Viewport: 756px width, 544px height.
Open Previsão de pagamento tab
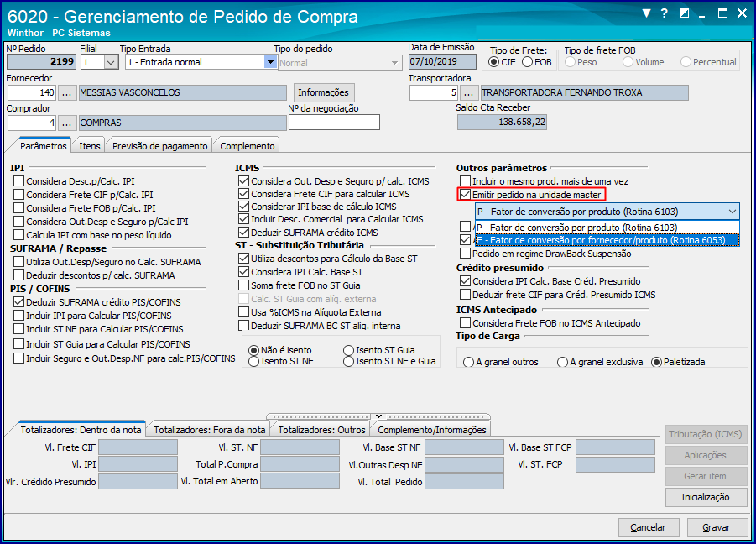pos(159,146)
